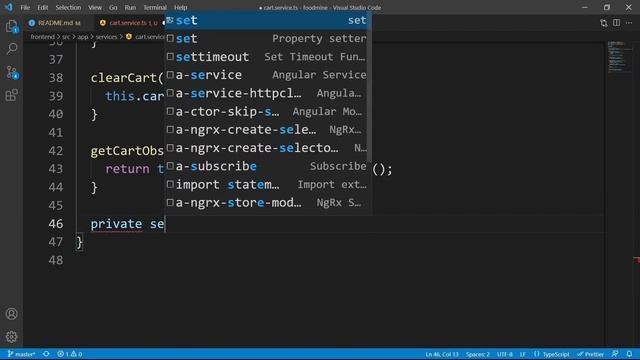Viewport: 640px width, 360px height.
Task: Open the Source Control view
Action: coord(11,72)
